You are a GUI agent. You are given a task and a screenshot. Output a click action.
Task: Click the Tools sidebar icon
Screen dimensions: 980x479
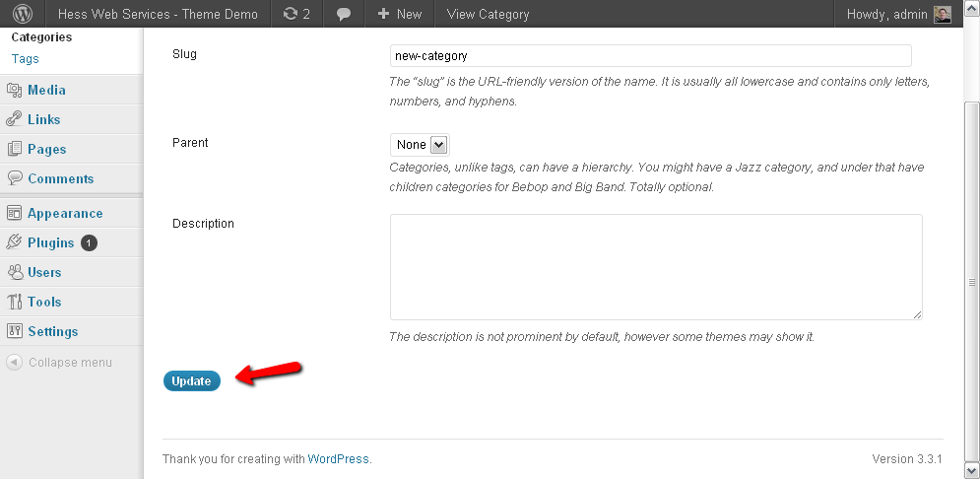[x=15, y=302]
